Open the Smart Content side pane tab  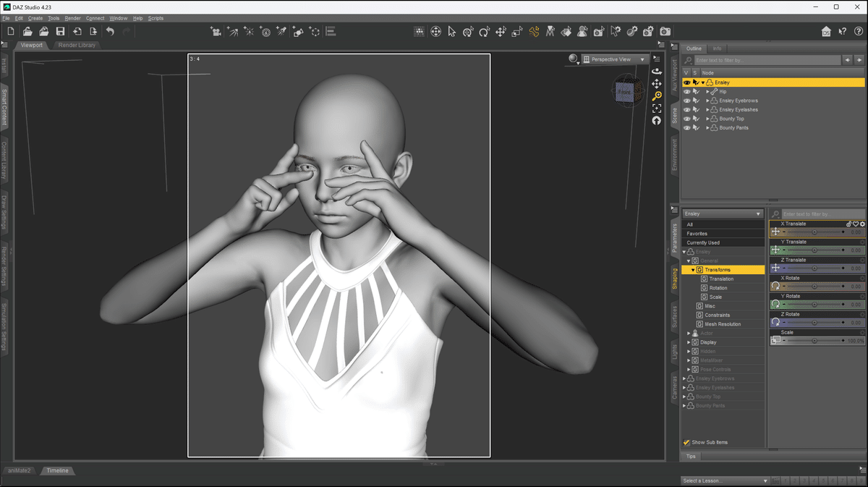[4, 106]
